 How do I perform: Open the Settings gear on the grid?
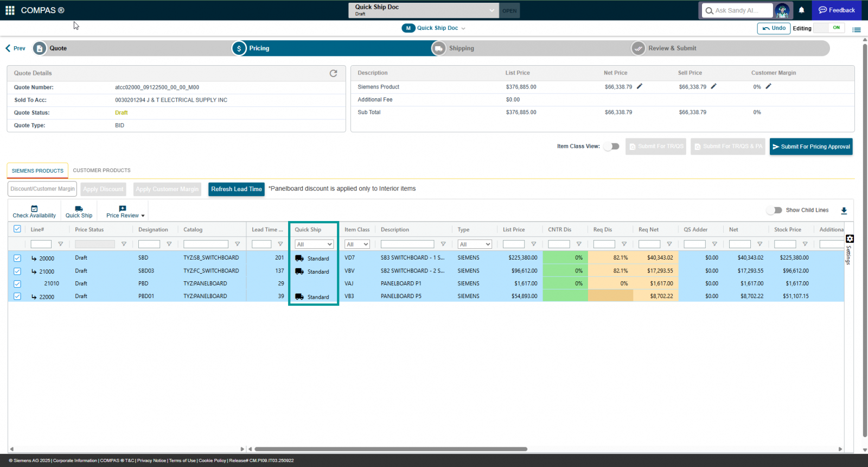pyautogui.click(x=850, y=239)
